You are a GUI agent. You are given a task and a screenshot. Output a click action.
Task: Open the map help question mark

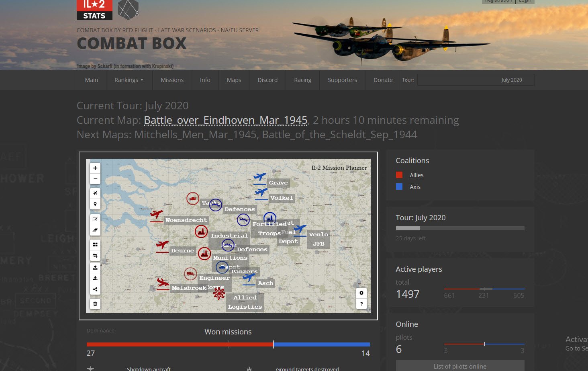point(361,304)
